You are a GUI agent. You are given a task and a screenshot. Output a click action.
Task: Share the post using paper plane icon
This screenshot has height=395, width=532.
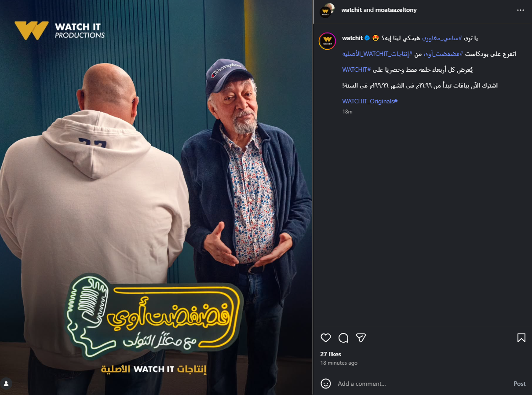361,338
